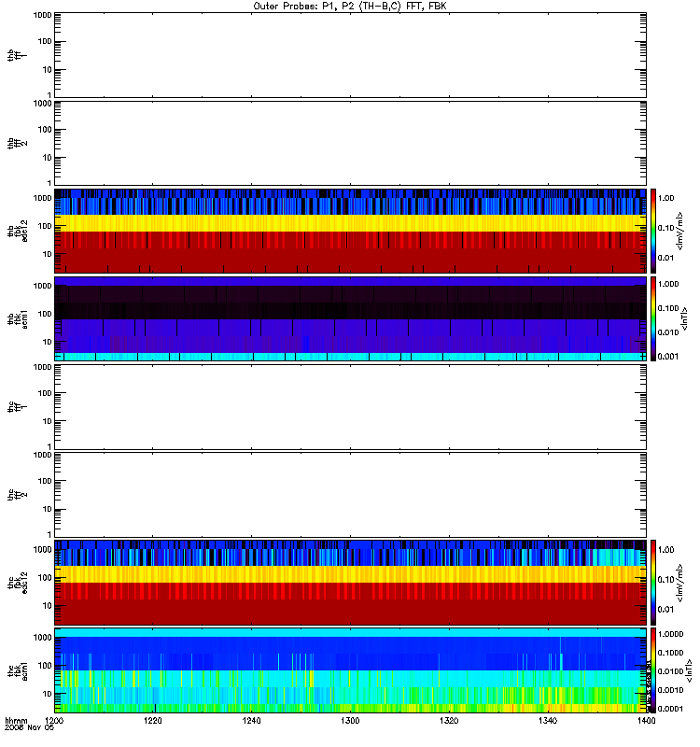The height and width of the screenshot is (747, 700).
Task: Click the '1340' time axis label
Action: pyautogui.click(x=548, y=721)
